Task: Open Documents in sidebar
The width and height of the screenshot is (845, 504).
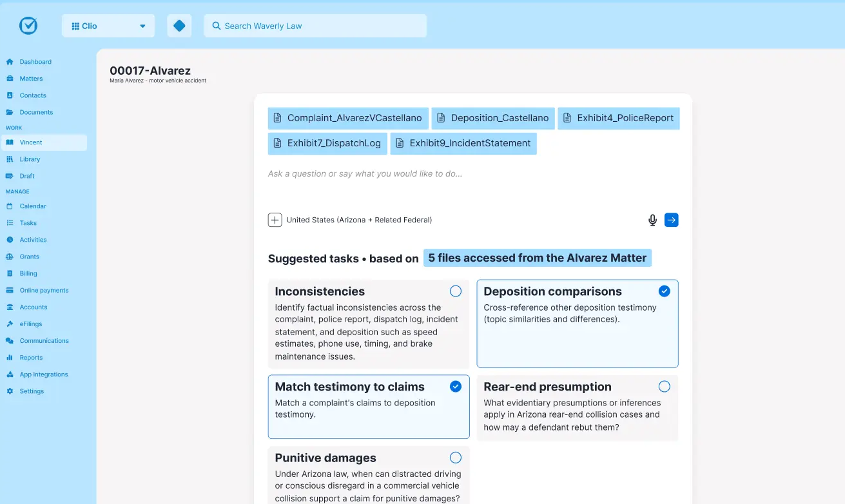Action: 36,112
